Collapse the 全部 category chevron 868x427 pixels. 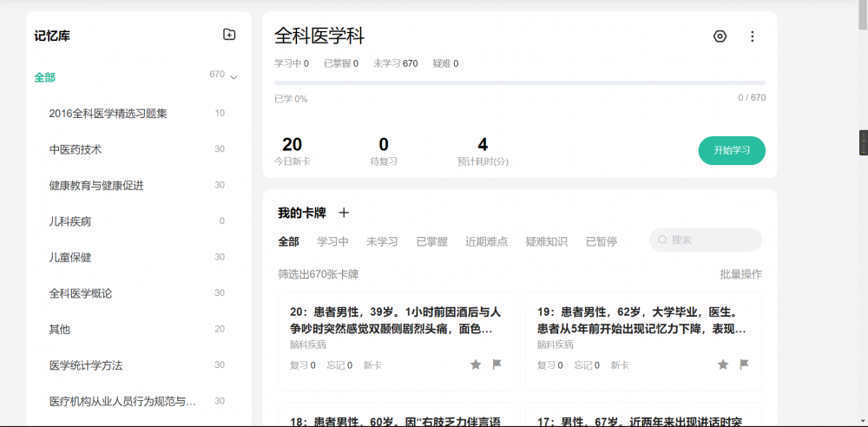click(x=233, y=77)
